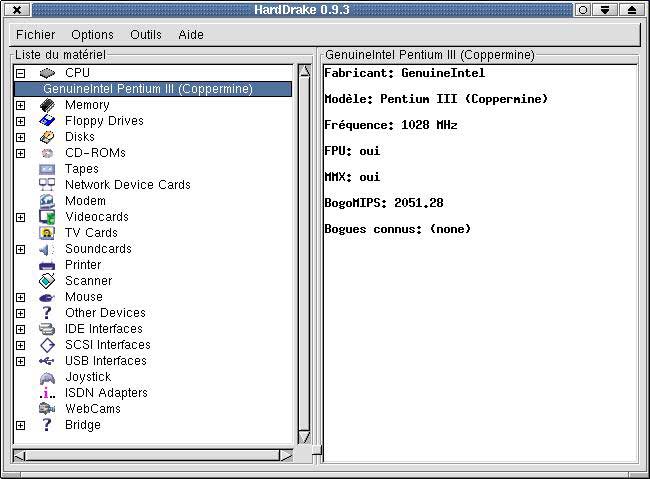Image resolution: width=650 pixels, height=479 pixels.
Task: Expand the Disks tree node
Action: coord(20,137)
